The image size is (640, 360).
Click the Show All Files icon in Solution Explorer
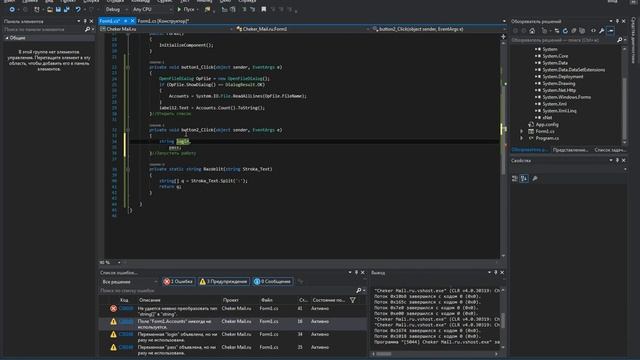582,31
